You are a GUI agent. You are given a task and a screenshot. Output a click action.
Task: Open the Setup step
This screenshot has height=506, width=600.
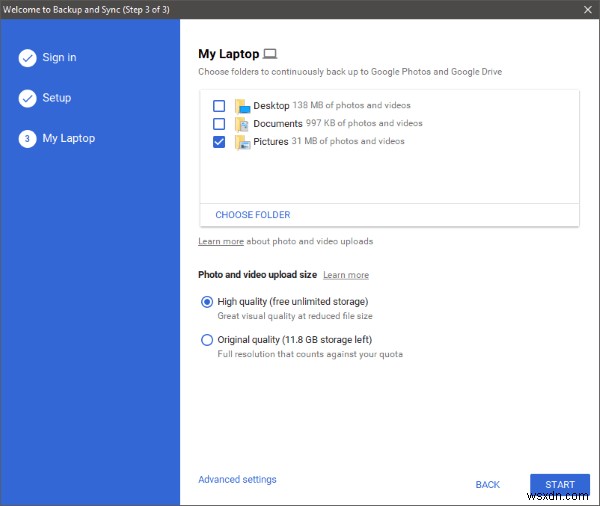tap(57, 98)
